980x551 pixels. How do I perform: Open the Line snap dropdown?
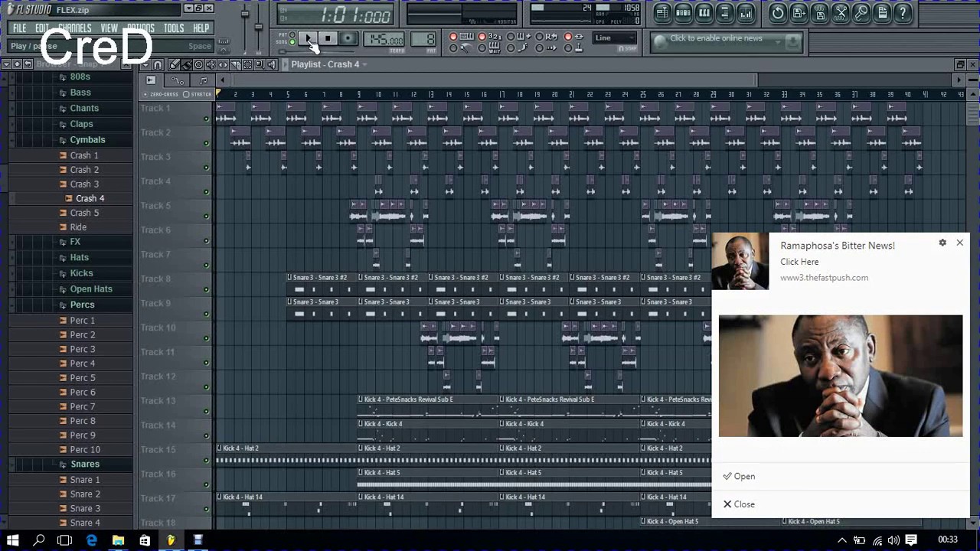coord(615,37)
